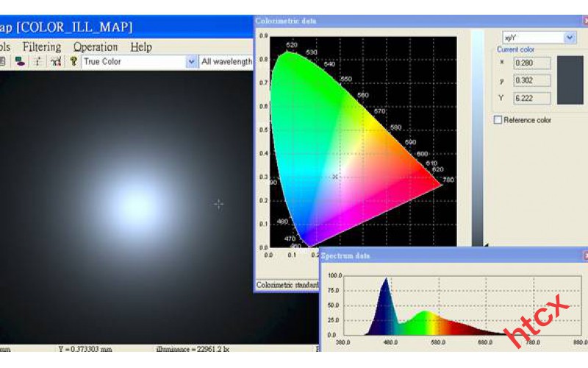The image size is (588, 368).
Task: Click the X marker on chromaticity diagram
Action: [x=335, y=177]
